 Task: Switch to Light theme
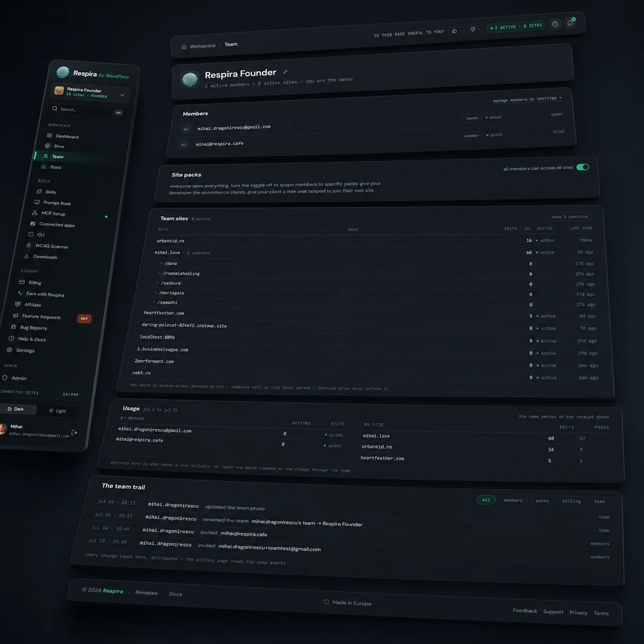(57, 411)
